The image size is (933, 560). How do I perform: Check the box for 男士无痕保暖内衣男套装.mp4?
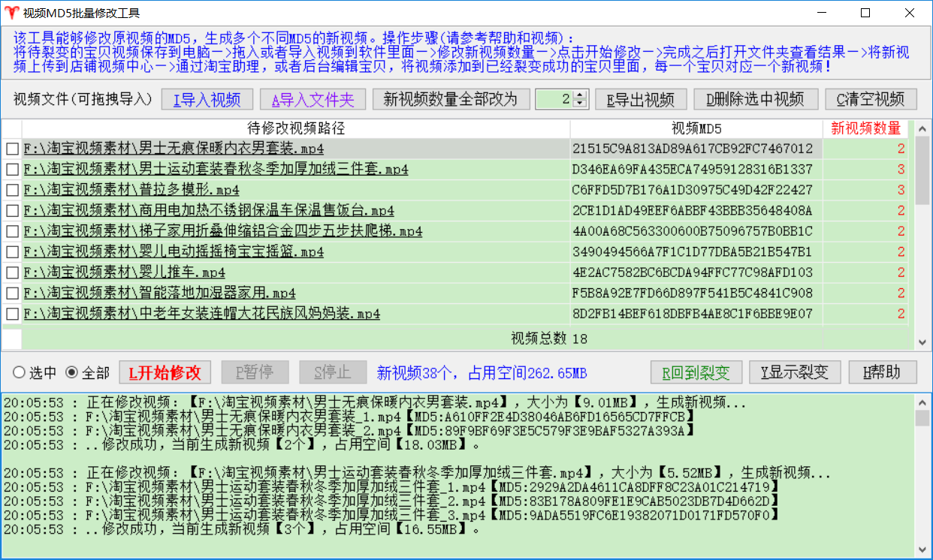coord(12,149)
